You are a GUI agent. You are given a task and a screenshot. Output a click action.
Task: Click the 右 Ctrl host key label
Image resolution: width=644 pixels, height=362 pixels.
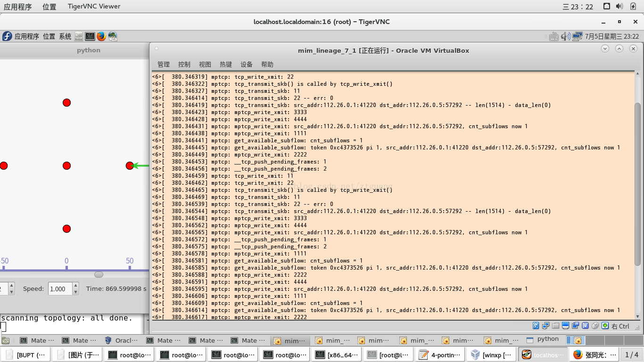pyautogui.click(x=620, y=326)
